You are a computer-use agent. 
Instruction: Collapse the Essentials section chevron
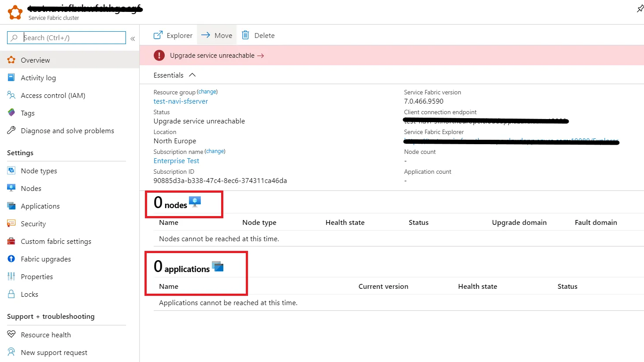tap(192, 75)
